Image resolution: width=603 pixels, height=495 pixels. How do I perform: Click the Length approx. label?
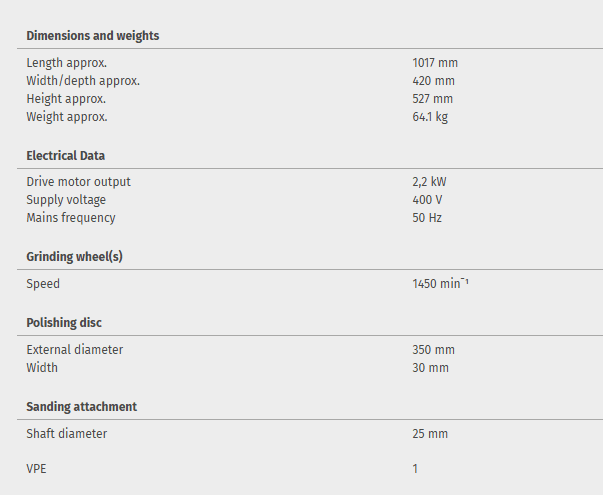coord(66,63)
